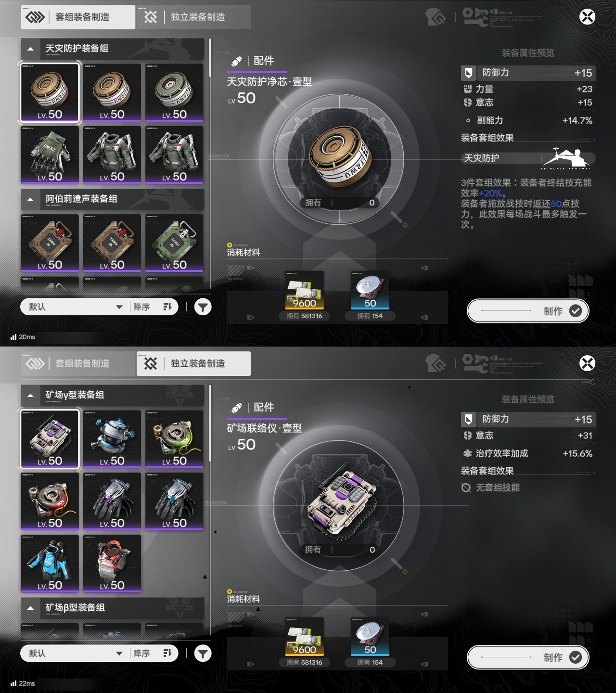Open the 默认 sort dropdown in upper panel

click(76, 307)
